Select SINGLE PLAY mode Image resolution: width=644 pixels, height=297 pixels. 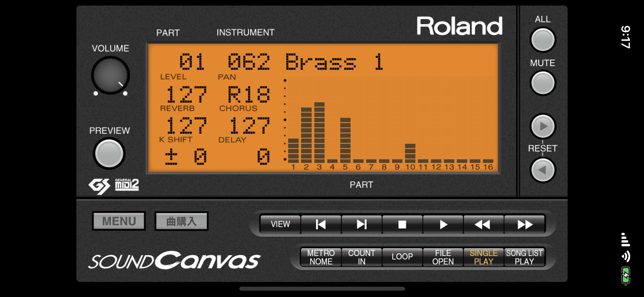484,257
